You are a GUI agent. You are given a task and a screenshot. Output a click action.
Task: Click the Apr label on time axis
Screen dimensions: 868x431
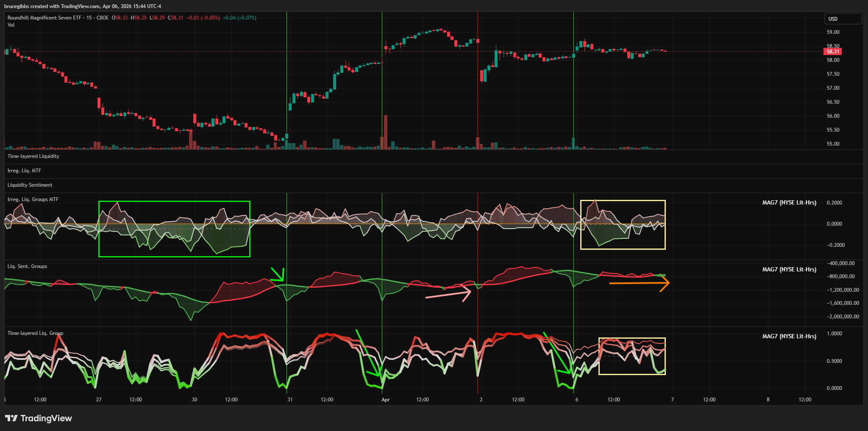(385, 400)
